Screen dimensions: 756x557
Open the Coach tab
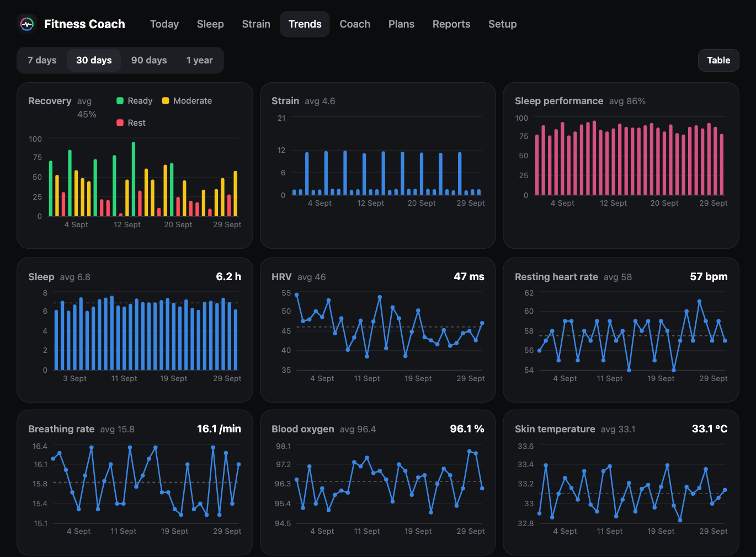coord(355,24)
